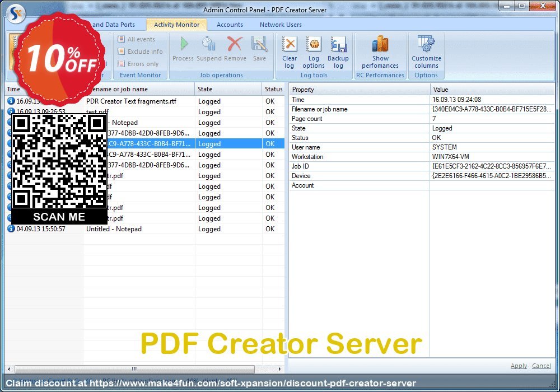The image size is (560, 392).
Task: Click the Backup log icon
Action: click(x=338, y=44)
